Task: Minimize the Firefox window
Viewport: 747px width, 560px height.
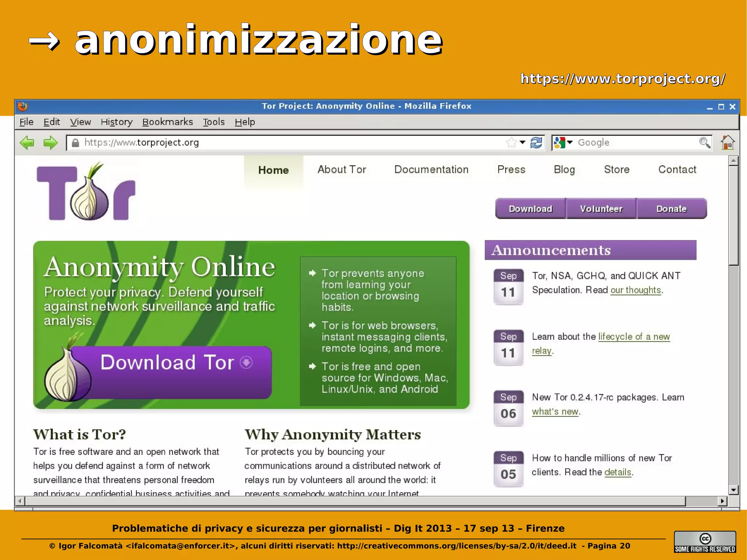Action: tap(709, 107)
